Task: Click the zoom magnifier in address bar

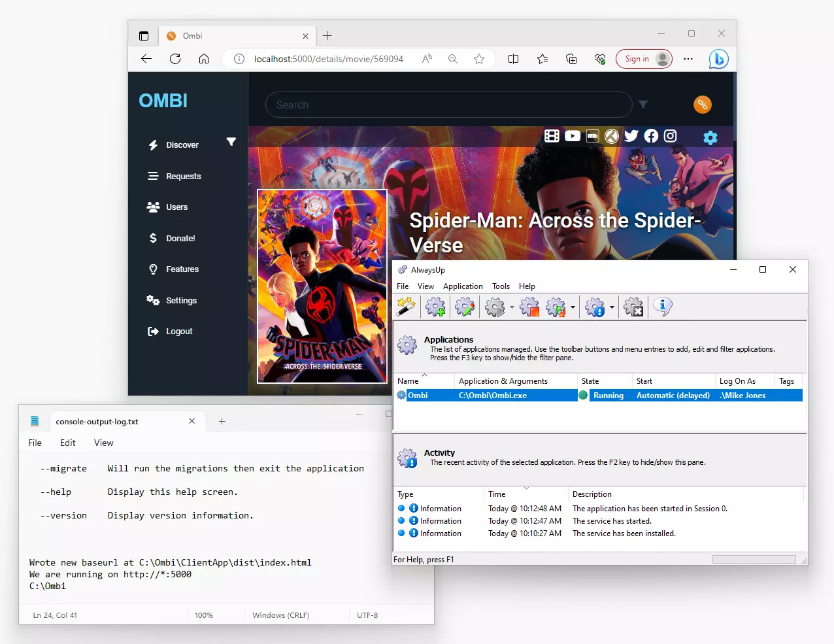Action: tap(453, 59)
